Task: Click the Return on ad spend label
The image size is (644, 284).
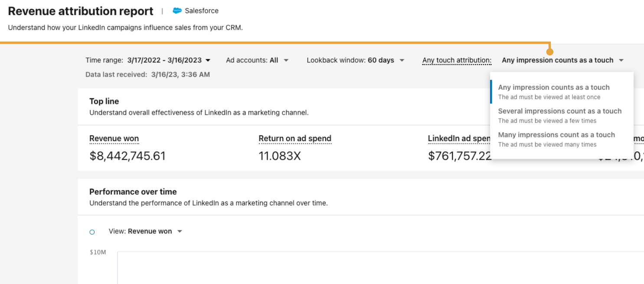Action: [295, 138]
